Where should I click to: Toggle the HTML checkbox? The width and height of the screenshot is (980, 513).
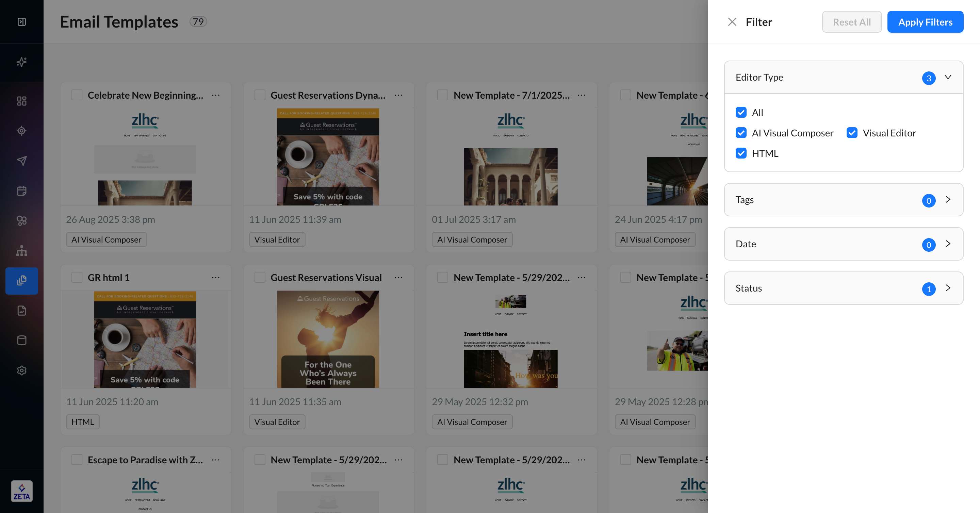pyautogui.click(x=741, y=153)
